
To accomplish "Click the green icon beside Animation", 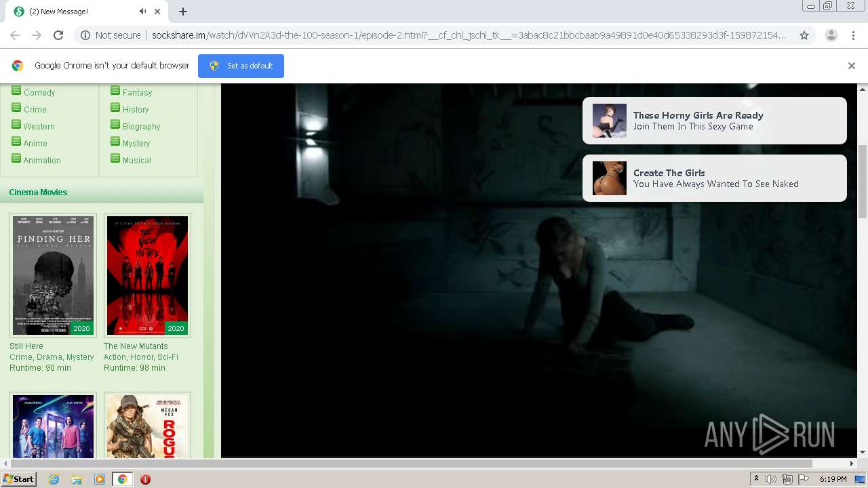I will pos(16,158).
